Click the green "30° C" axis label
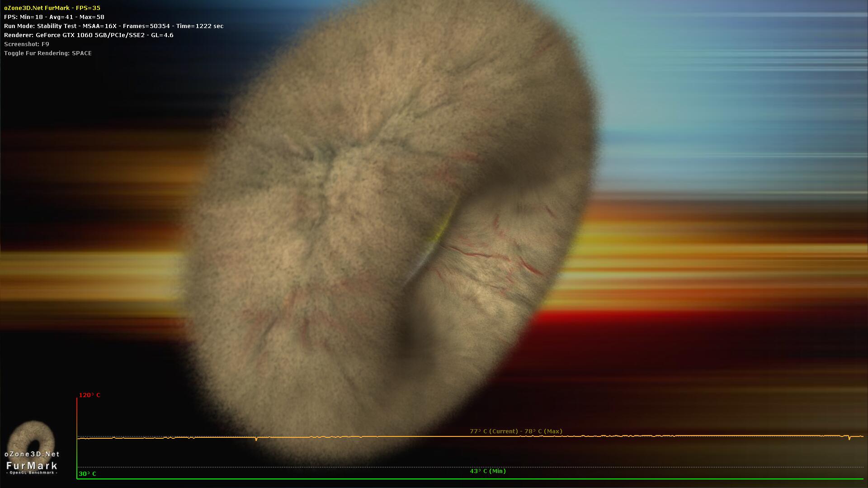This screenshot has width=868, height=488. pyautogui.click(x=87, y=474)
